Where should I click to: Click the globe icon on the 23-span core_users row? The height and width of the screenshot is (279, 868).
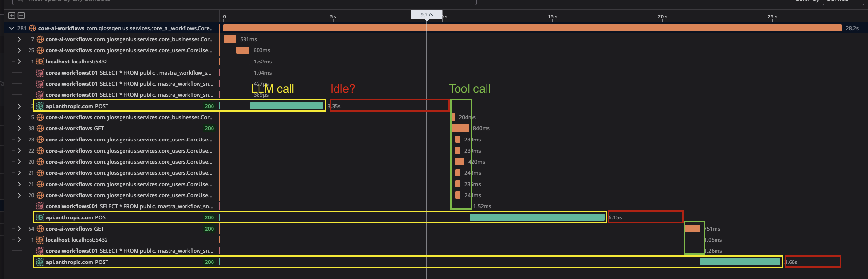[40, 139]
